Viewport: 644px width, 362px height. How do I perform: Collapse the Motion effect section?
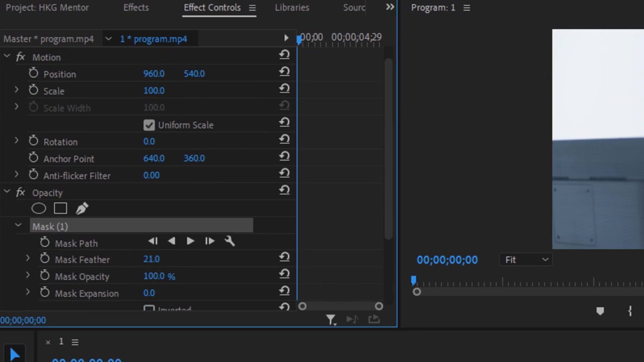point(7,56)
